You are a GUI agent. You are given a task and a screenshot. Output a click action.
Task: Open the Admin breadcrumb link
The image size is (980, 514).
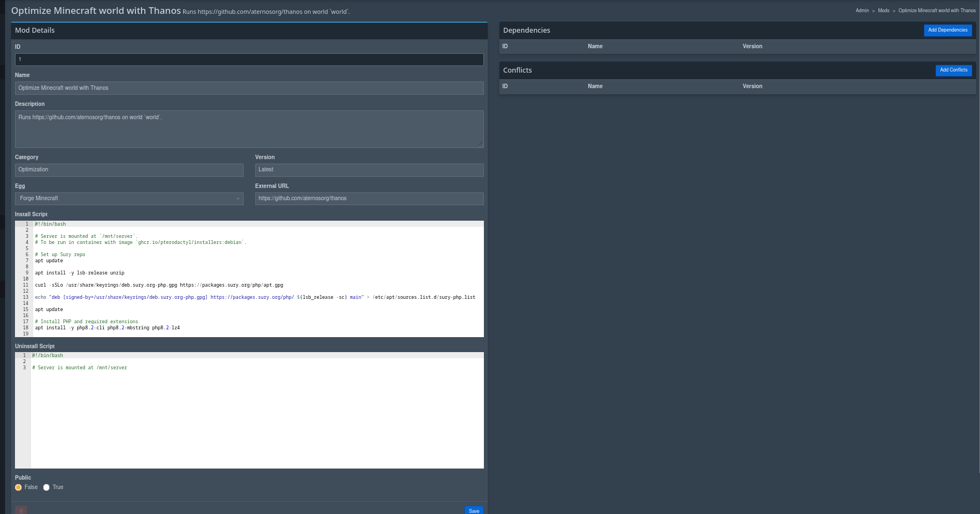point(862,11)
